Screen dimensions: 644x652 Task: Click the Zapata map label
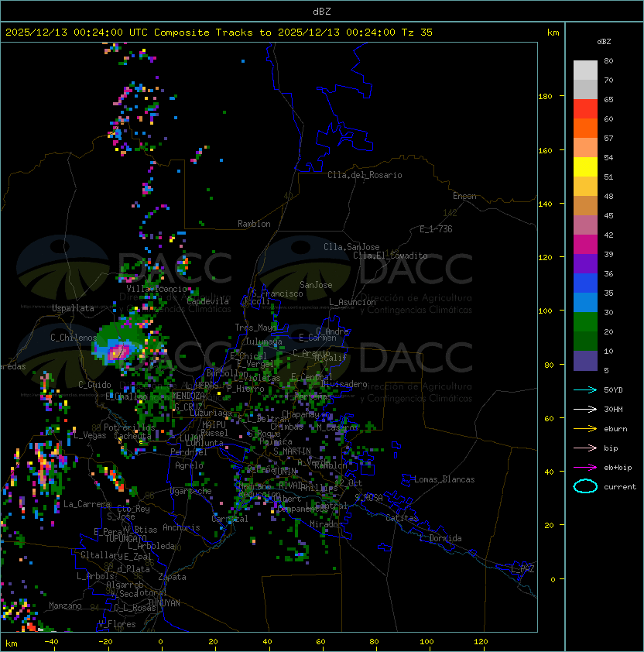pos(172,577)
